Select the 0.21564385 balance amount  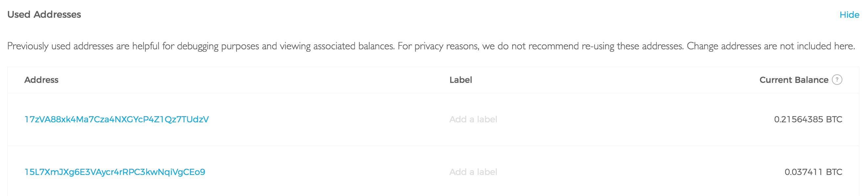coord(799,119)
